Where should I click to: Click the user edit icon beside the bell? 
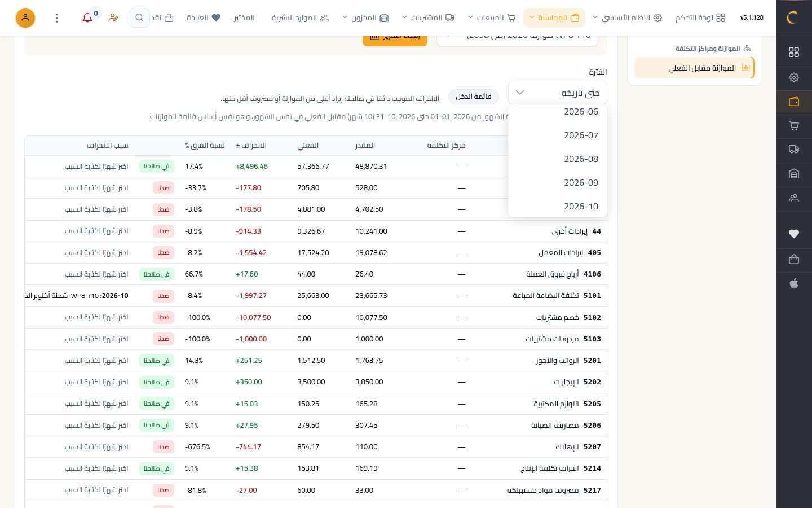[113, 18]
